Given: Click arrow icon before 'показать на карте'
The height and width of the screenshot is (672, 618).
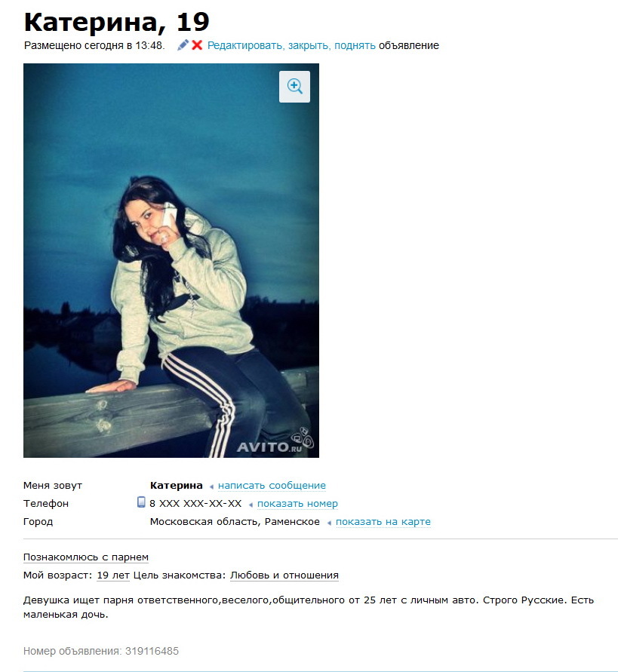Looking at the screenshot, I should coord(329,523).
